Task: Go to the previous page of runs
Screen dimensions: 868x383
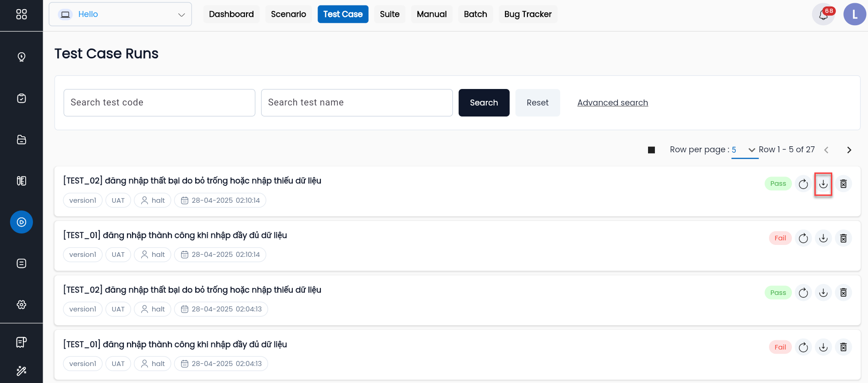Action: (x=826, y=150)
